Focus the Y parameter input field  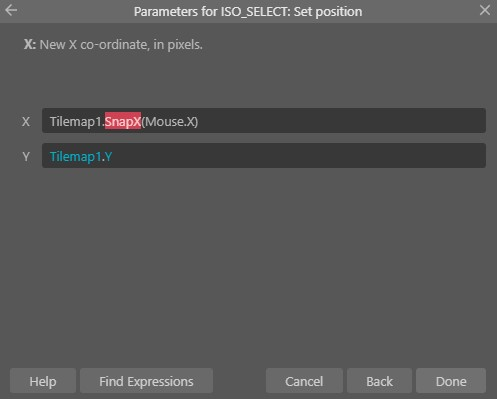click(264, 156)
